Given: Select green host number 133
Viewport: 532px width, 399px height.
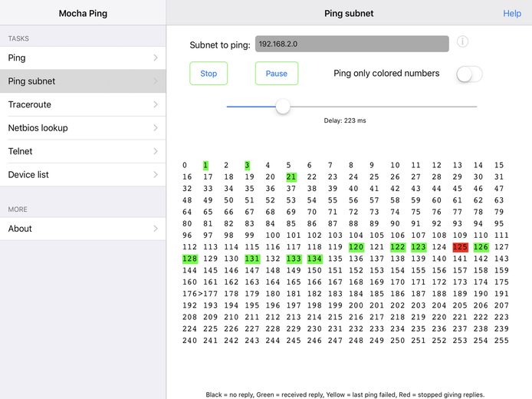Looking at the screenshot, I should pos(294,259).
